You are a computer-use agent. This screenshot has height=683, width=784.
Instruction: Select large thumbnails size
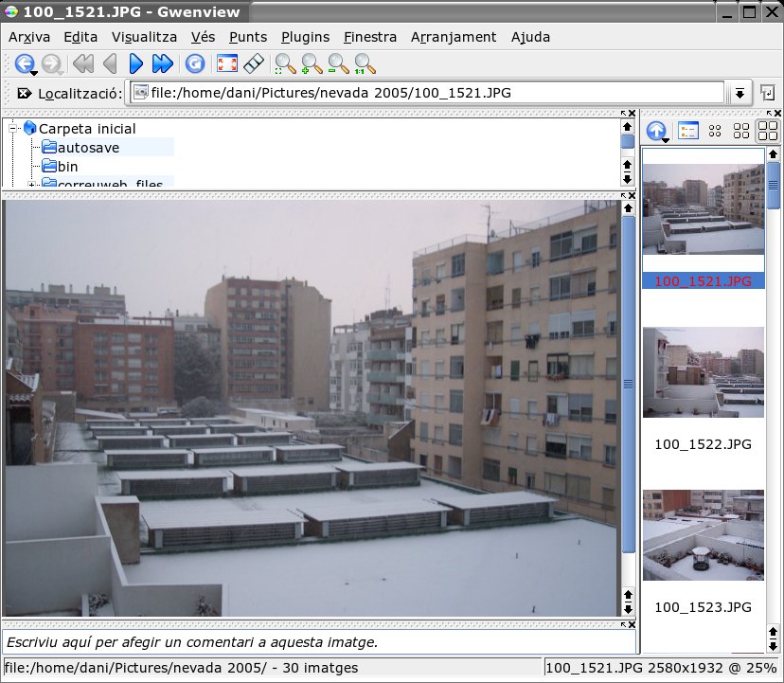point(768,131)
